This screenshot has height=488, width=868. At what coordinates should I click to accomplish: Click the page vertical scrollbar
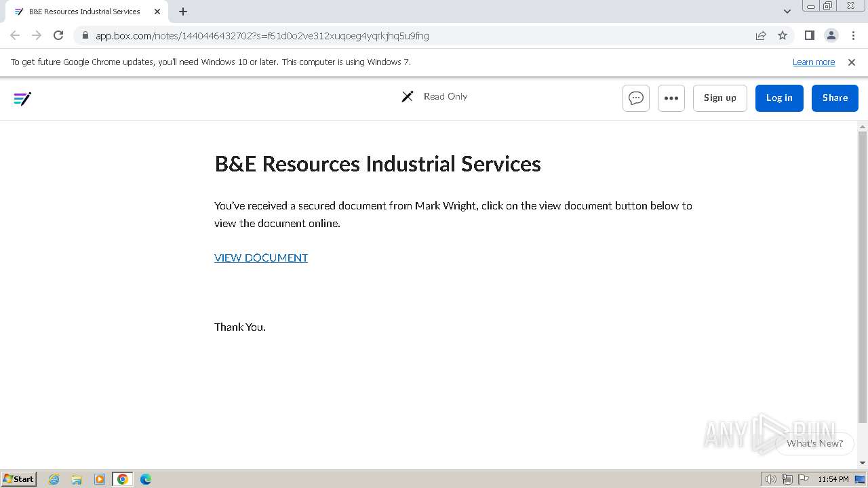[863, 277]
